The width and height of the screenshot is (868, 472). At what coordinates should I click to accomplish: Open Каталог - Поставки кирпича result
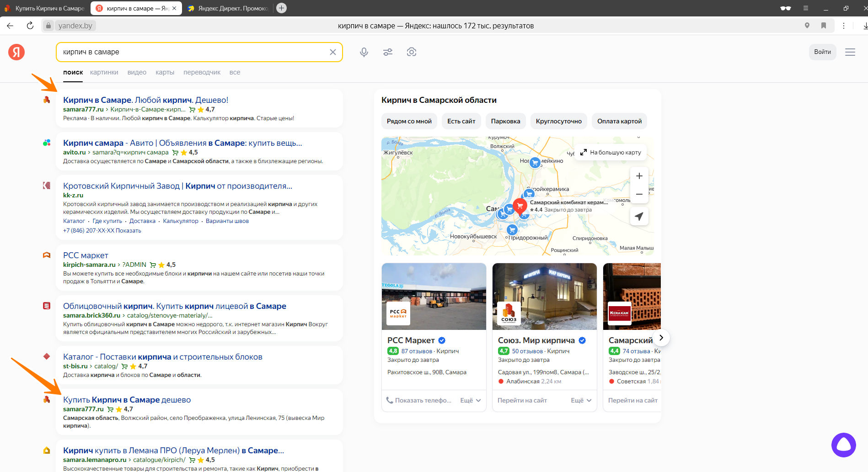(x=163, y=357)
